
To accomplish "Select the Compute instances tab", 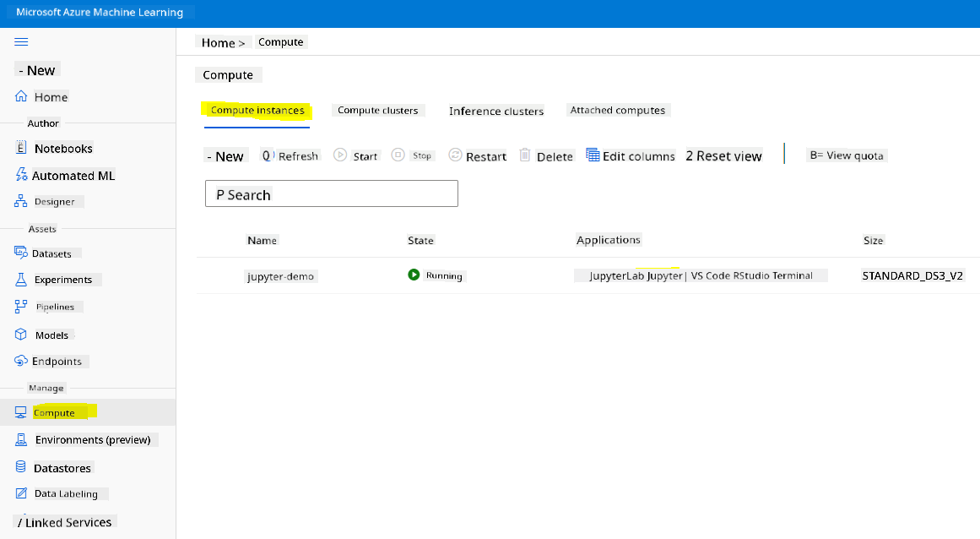I will [257, 110].
